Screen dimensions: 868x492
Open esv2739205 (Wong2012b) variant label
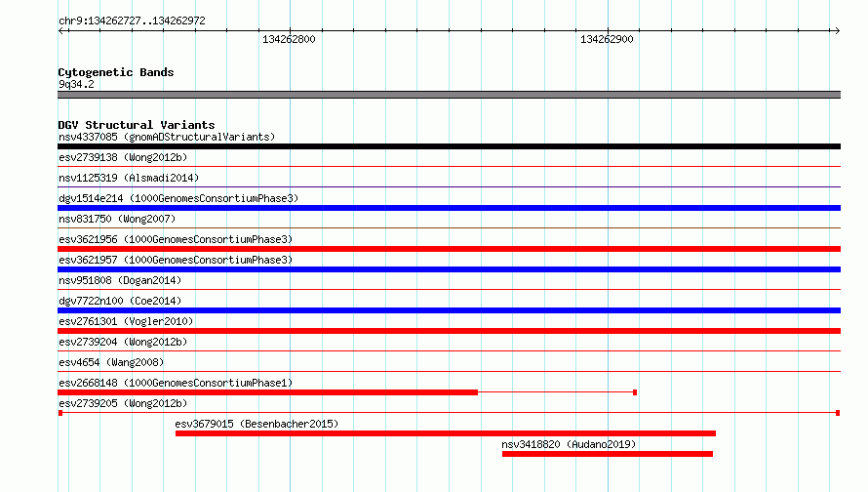click(123, 403)
